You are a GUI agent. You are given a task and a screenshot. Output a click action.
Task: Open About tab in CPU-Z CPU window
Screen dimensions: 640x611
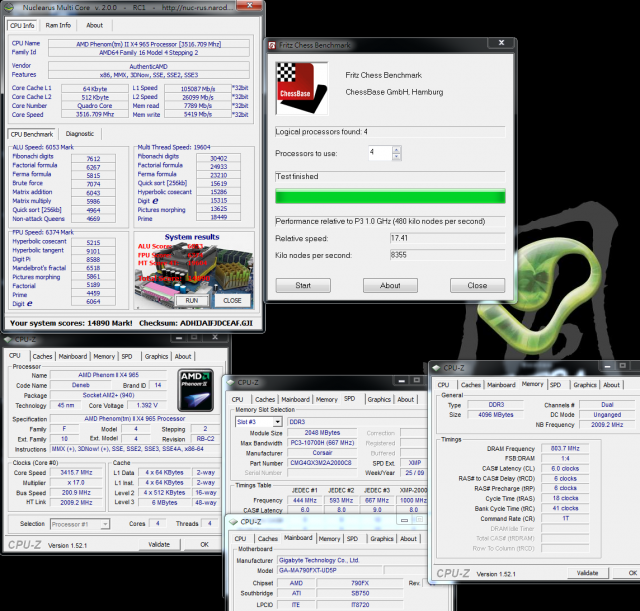tap(183, 356)
